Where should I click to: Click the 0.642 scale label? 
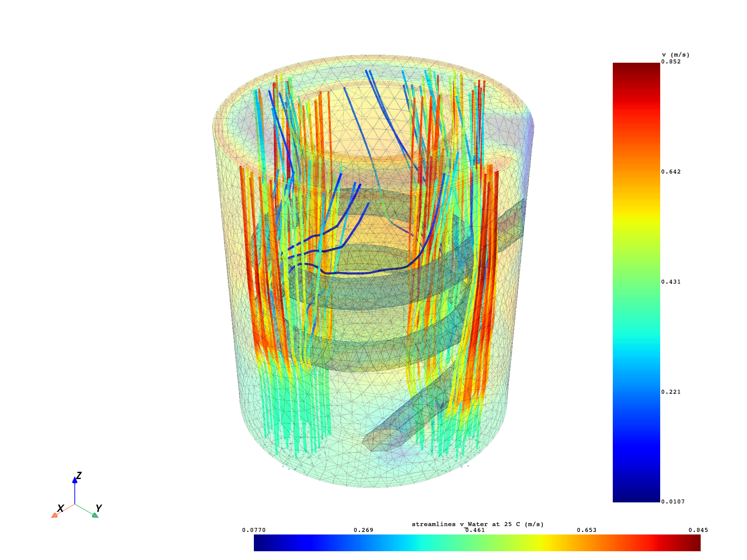[x=671, y=172]
